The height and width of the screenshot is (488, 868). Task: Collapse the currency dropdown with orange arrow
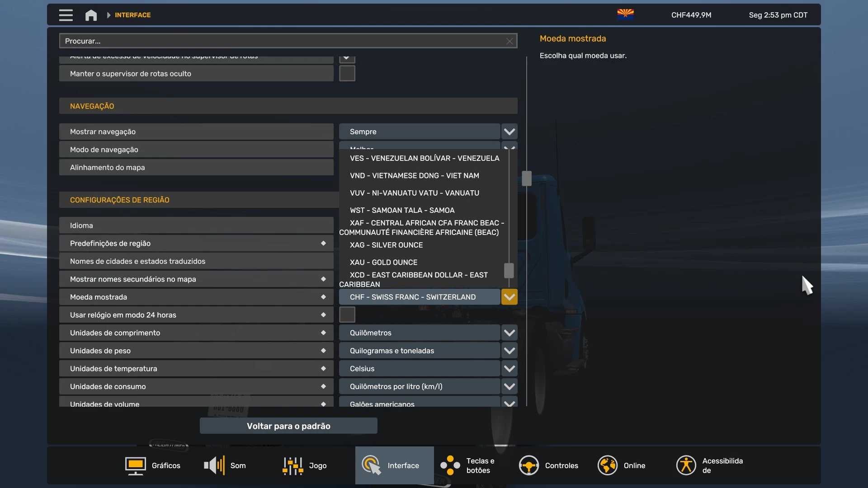pos(509,297)
